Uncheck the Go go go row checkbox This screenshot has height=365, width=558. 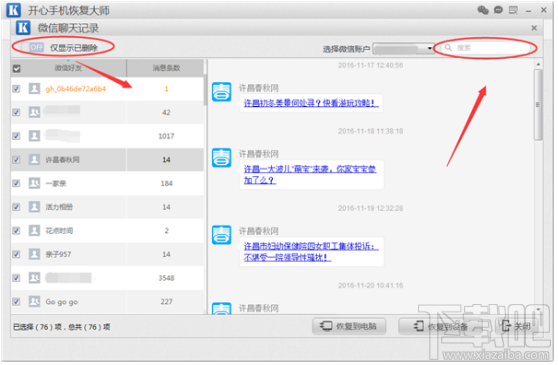point(16,302)
